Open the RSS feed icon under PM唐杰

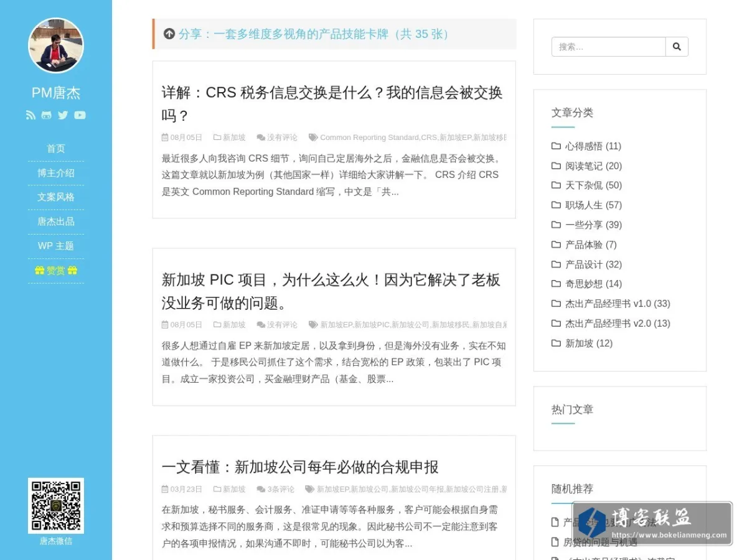tap(31, 115)
